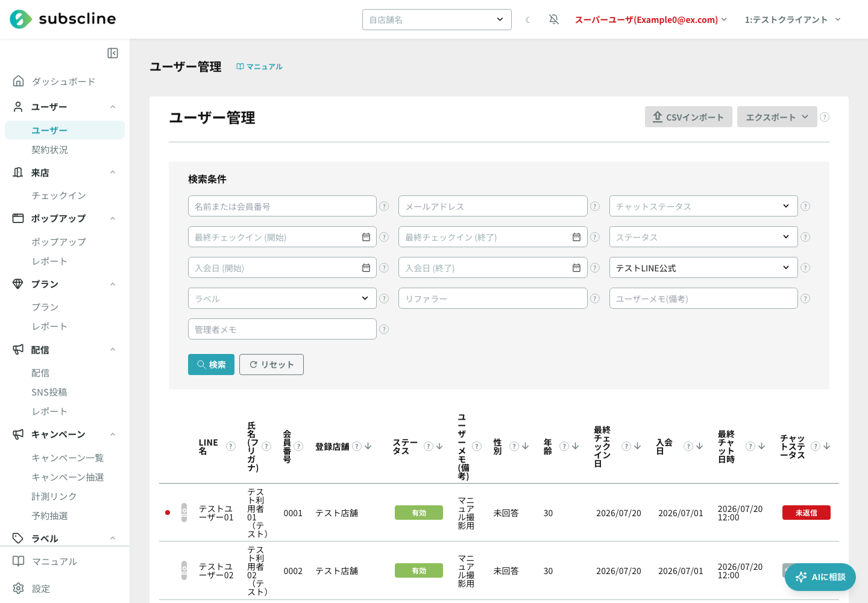Open the subscline logo home link

(63, 19)
